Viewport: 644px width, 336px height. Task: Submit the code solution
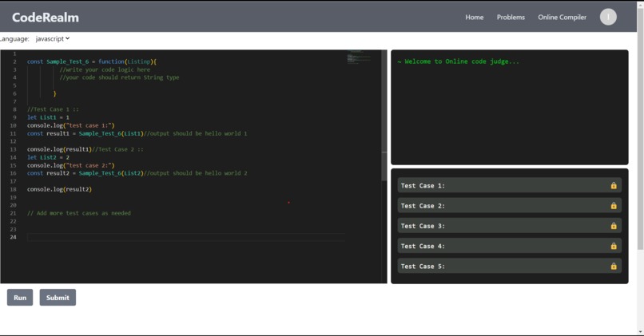58,298
